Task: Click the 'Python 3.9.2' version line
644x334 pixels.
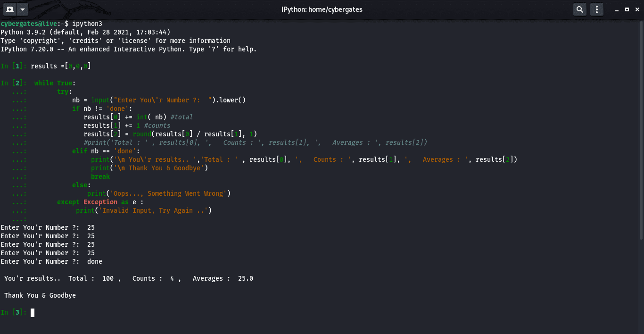Action: [85, 32]
